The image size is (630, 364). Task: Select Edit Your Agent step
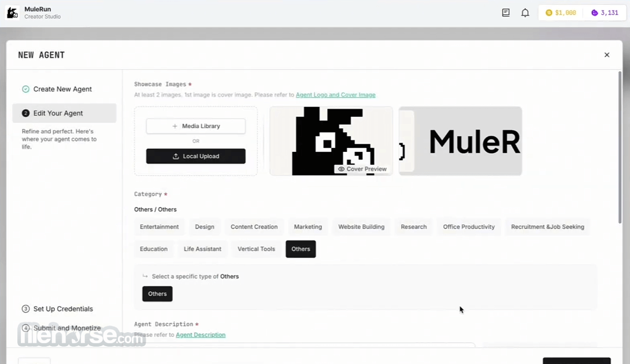pyautogui.click(x=64, y=113)
